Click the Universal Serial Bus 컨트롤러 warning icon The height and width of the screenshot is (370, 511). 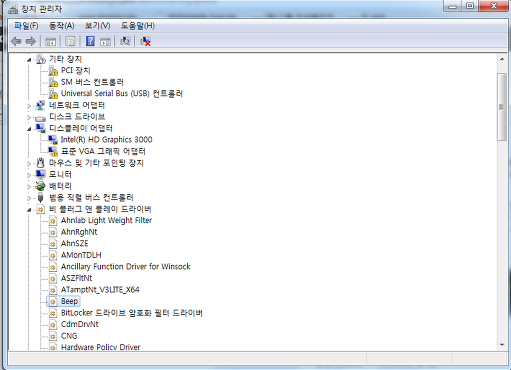click(x=53, y=94)
